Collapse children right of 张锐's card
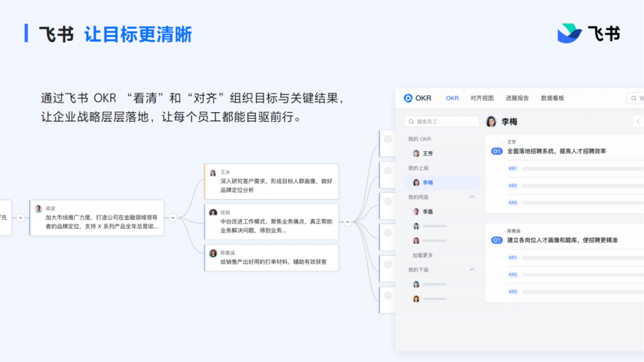Viewport: 644px width, 362px height. pyautogui.click(x=347, y=221)
